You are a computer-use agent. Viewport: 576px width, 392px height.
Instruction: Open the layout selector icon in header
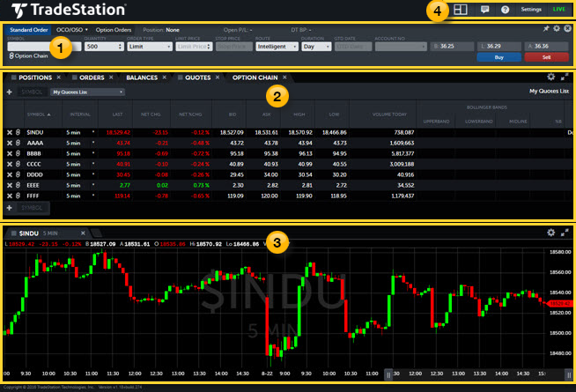coord(461,10)
